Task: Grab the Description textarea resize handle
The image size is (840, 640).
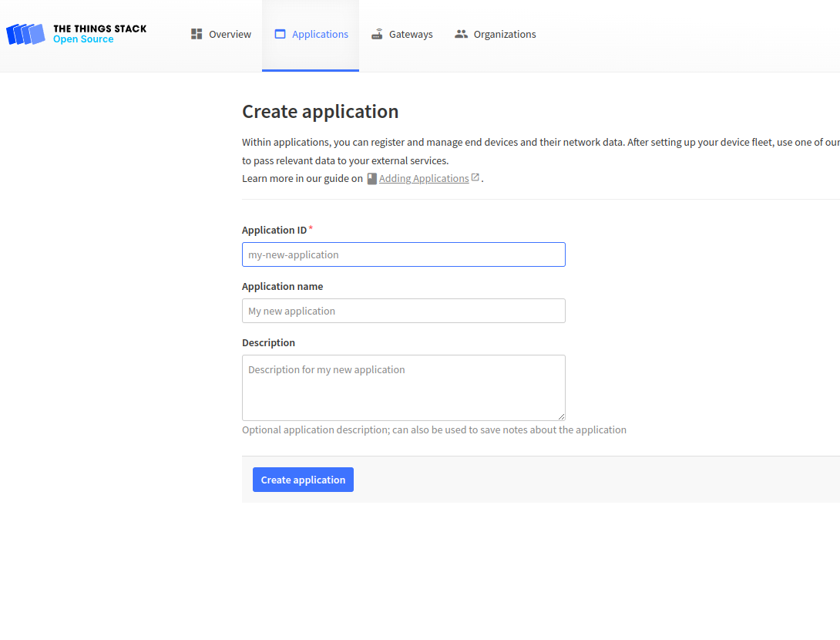Action: pyautogui.click(x=561, y=416)
